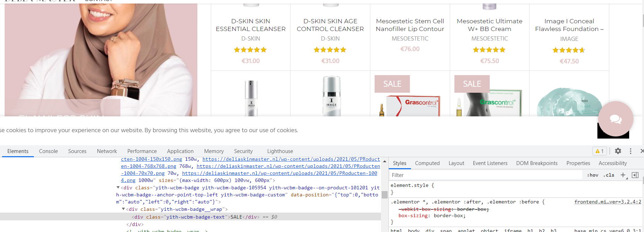
Task: Select the yith-wcbm-badge-text SALE node
Action: click(190, 217)
